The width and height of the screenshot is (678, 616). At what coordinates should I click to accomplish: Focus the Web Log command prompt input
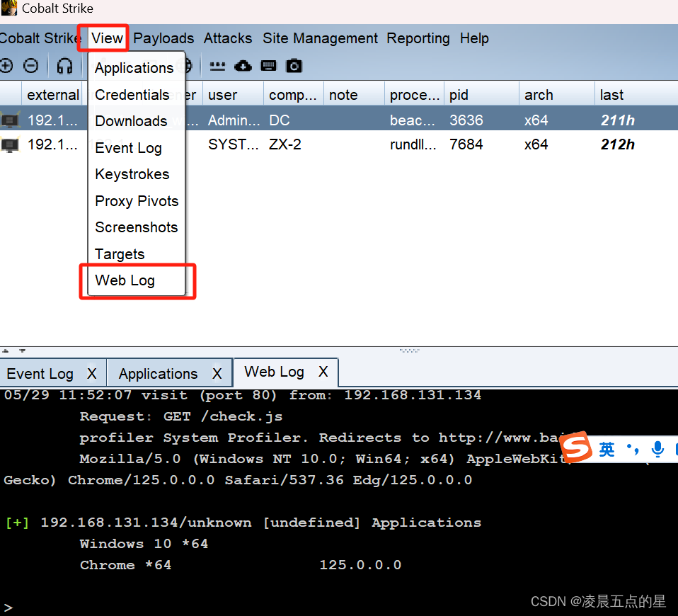point(339,608)
